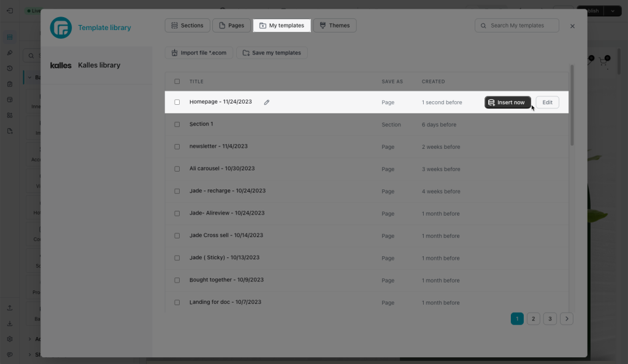Open the chat bubble icon in sidebar
The image size is (628, 364).
pos(10,354)
